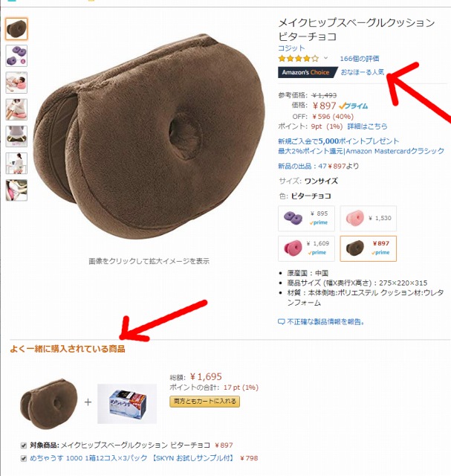
Task: View the purple cushions thumbnail image
Action: (x=16, y=56)
